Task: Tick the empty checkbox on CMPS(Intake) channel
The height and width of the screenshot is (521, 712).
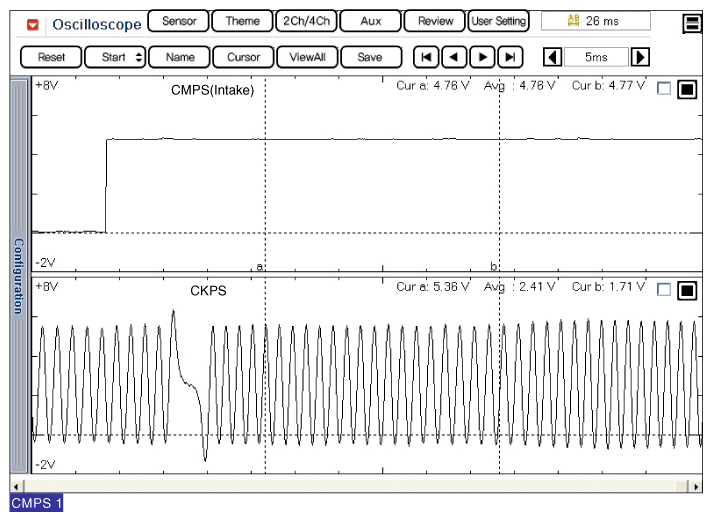Action: (x=664, y=90)
